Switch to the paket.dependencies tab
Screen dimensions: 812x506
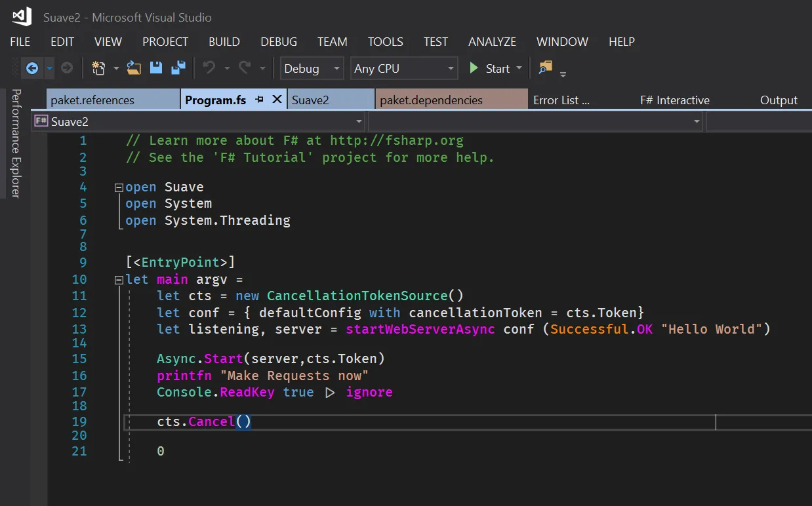coord(451,100)
